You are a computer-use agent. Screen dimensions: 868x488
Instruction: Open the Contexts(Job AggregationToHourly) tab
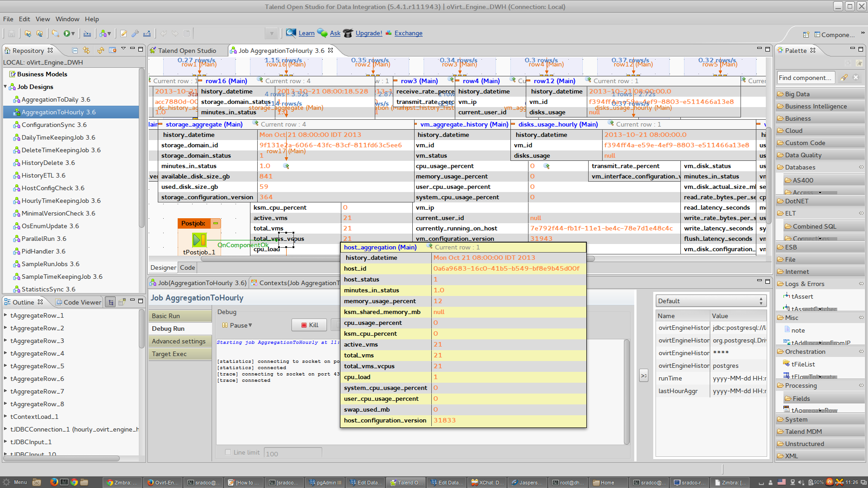[x=296, y=283]
